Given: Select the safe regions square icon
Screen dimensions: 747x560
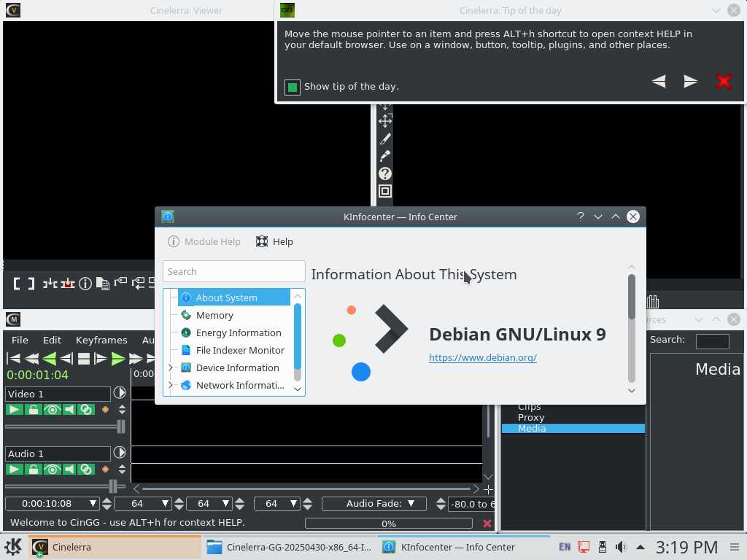Looking at the screenshot, I should click(385, 191).
